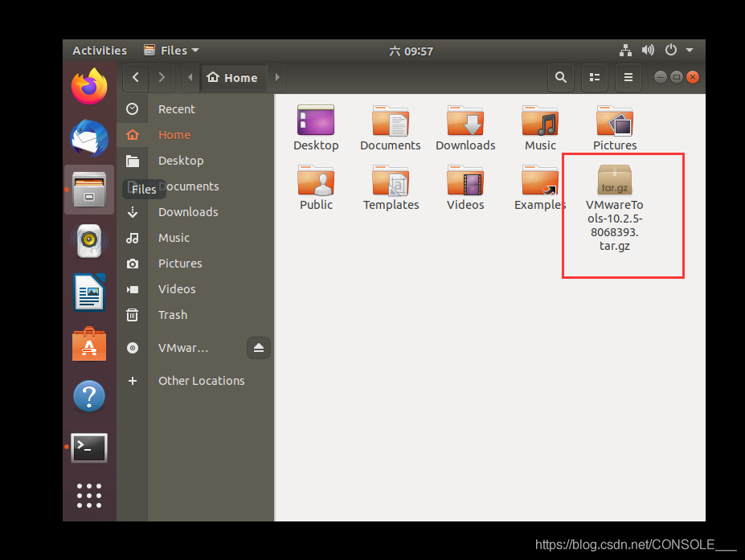745x560 pixels.
Task: Click the right path bar scroll arrow
Action: [277, 77]
